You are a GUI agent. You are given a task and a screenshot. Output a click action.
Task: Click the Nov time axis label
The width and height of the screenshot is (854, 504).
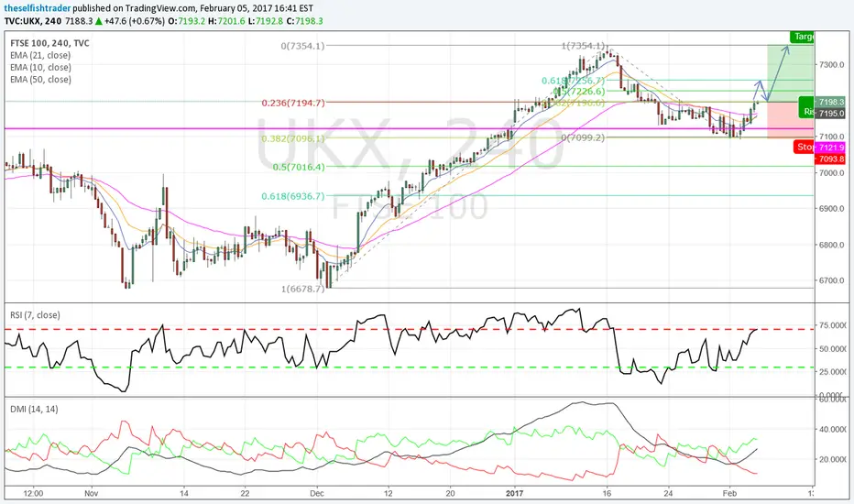pos(91,494)
